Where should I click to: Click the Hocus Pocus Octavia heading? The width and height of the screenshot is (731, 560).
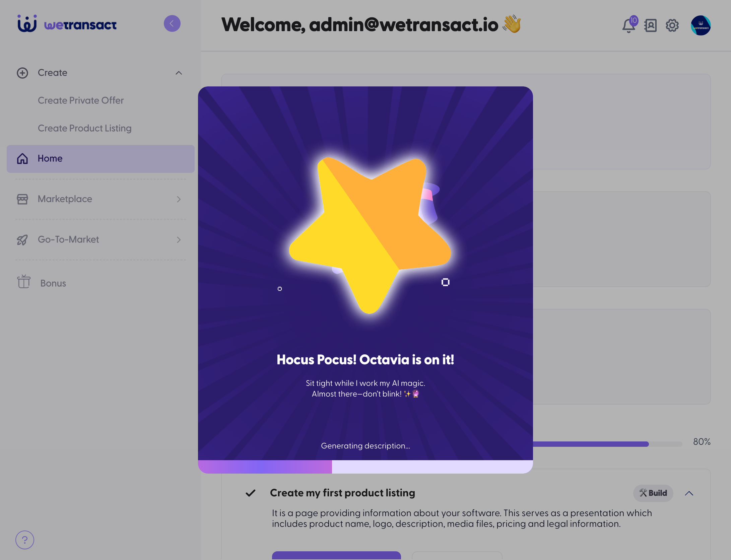pyautogui.click(x=365, y=359)
